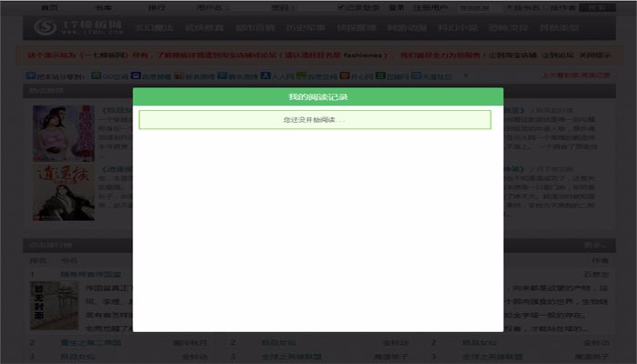Image resolution: width=637 pixels, height=364 pixels.
Task: Toggle the 记录登录 remember-login checkbox
Action: tap(341, 7)
